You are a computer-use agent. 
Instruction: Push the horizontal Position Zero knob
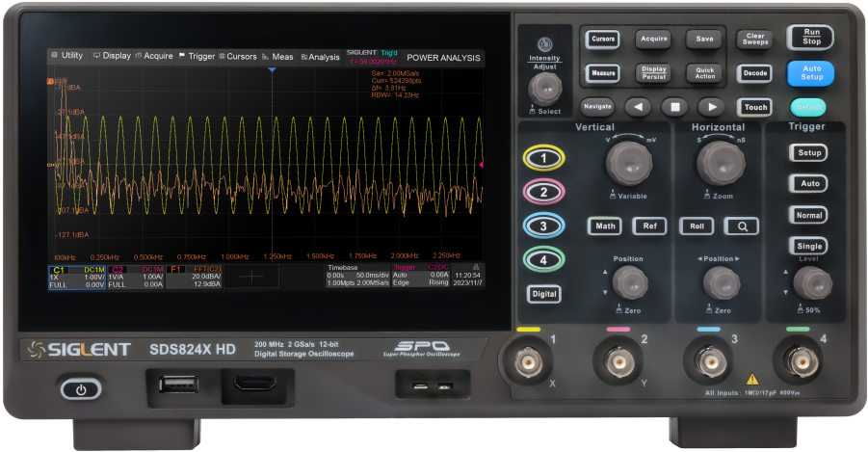click(721, 283)
